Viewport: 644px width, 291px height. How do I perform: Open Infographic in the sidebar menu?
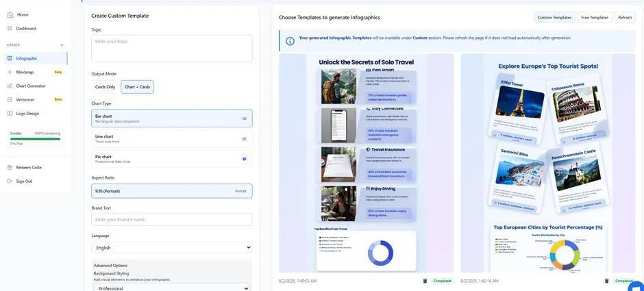coord(27,58)
